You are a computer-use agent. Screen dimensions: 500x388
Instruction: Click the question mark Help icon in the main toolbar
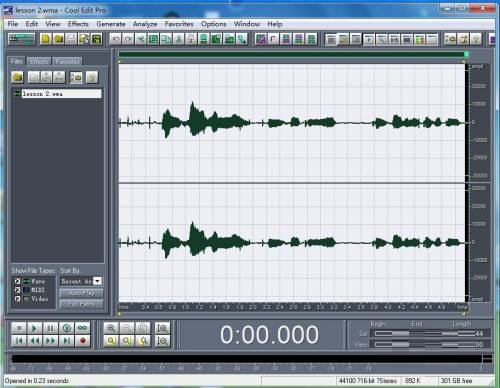(476, 39)
